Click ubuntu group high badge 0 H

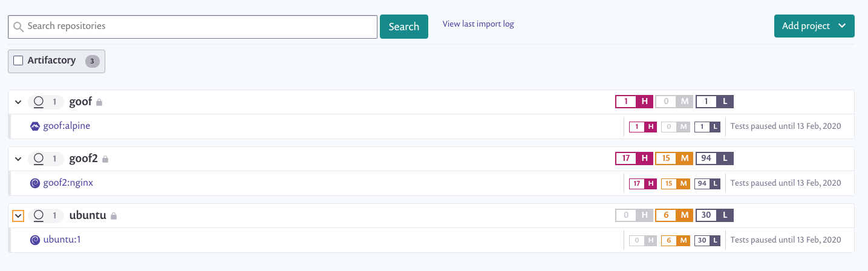[635, 215]
